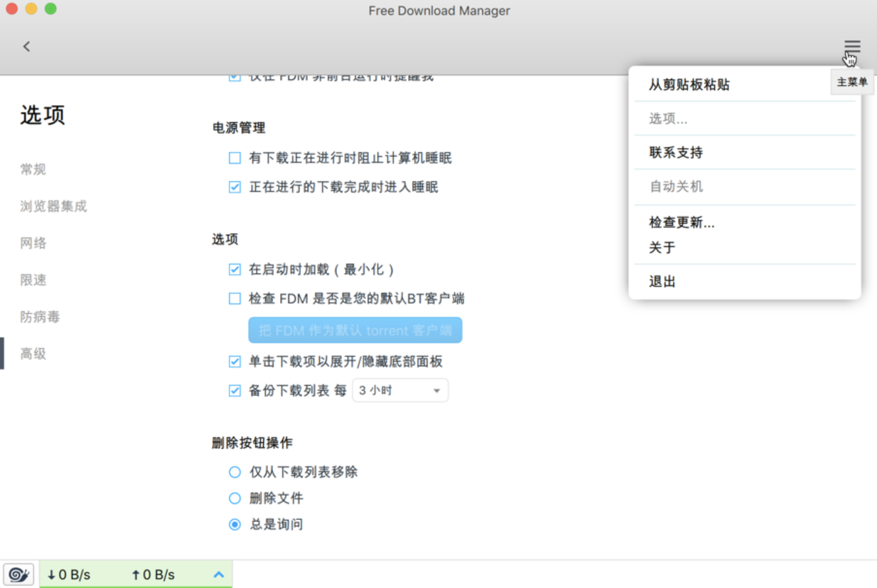This screenshot has height=588, width=877.
Task: Click the 选项 page title
Action: pyautogui.click(x=43, y=115)
